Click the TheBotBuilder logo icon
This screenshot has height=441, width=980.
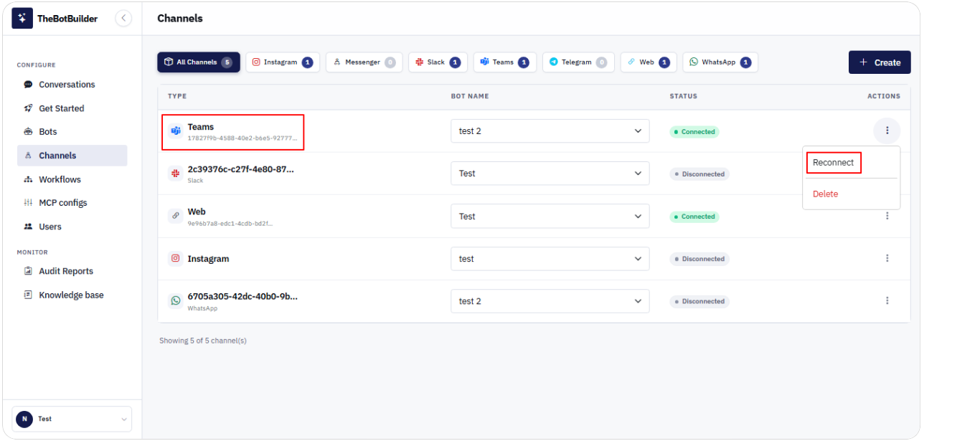tap(22, 18)
